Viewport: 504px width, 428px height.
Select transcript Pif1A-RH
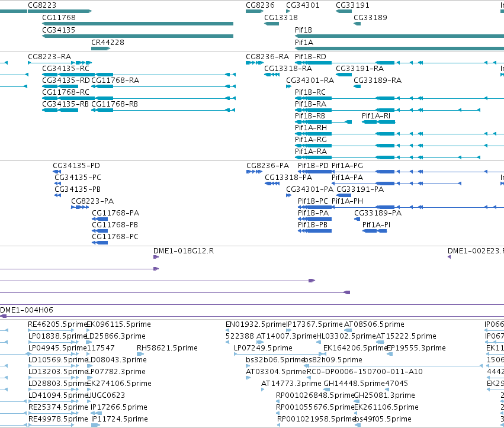(x=311, y=128)
